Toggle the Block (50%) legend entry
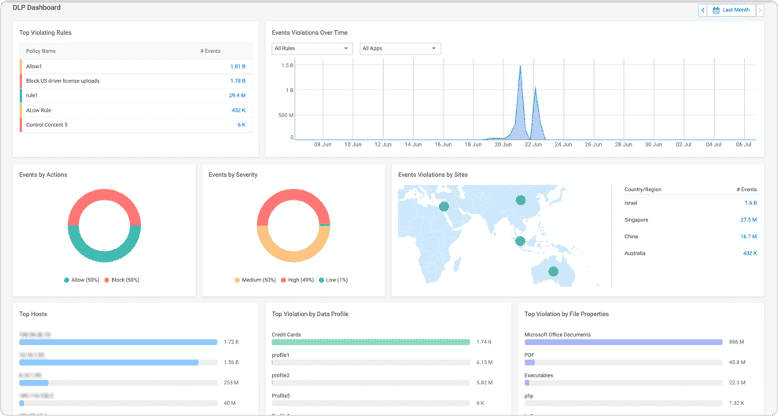Viewport: 778px width, 416px height. [x=122, y=280]
